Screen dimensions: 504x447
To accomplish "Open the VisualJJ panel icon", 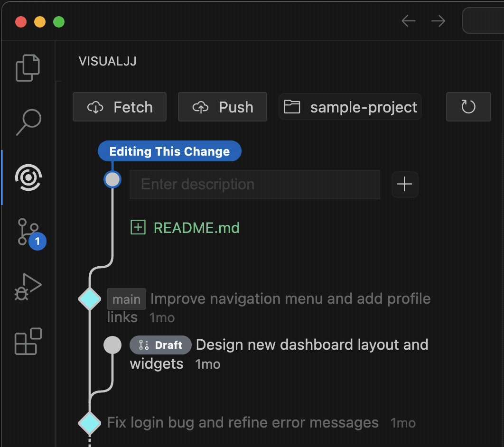I will pos(28,177).
